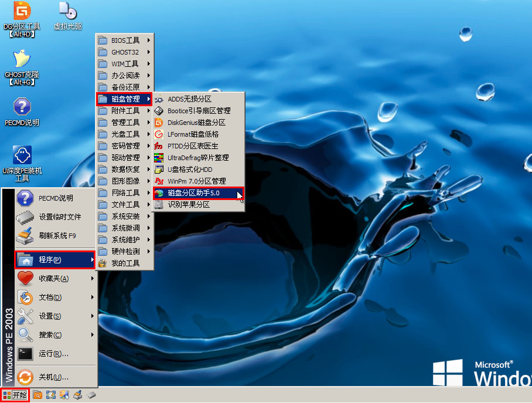Expand 收藏夹(A) submenu arrow
The width and height of the screenshot is (532, 403).
pos(93,279)
